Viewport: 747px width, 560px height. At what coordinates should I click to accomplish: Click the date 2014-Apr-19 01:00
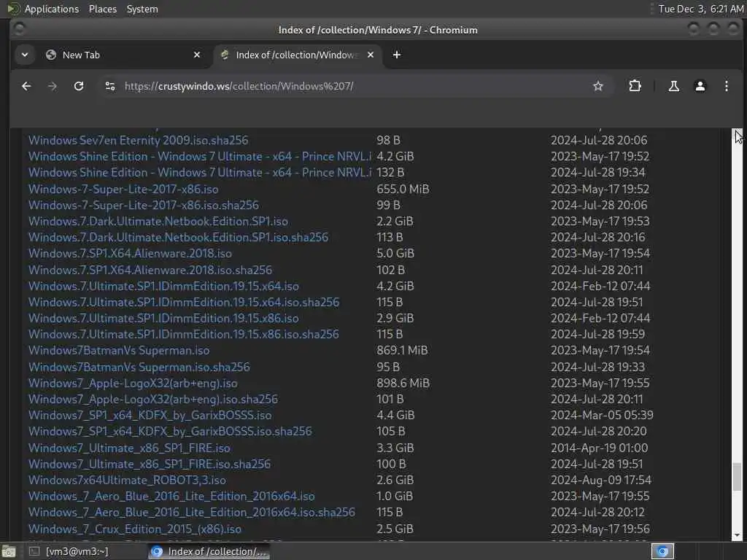pos(600,448)
